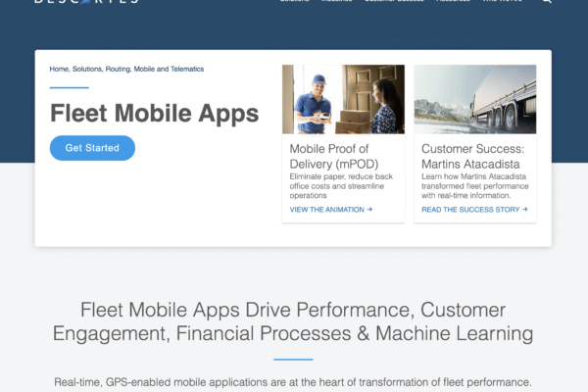
Task: Select the Mobile Proof of Delivery (mPOD) title
Action: 334,157
